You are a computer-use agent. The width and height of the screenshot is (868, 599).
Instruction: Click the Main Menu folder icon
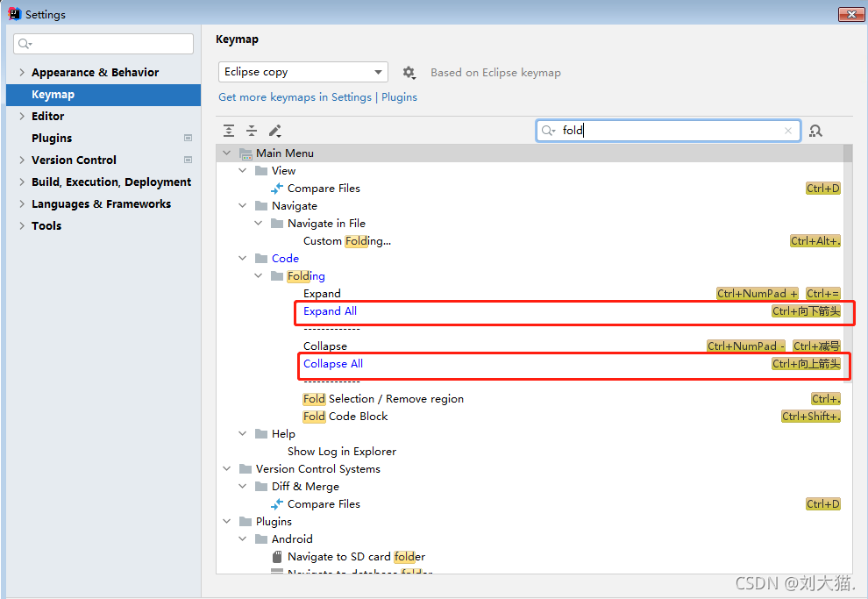(x=245, y=153)
